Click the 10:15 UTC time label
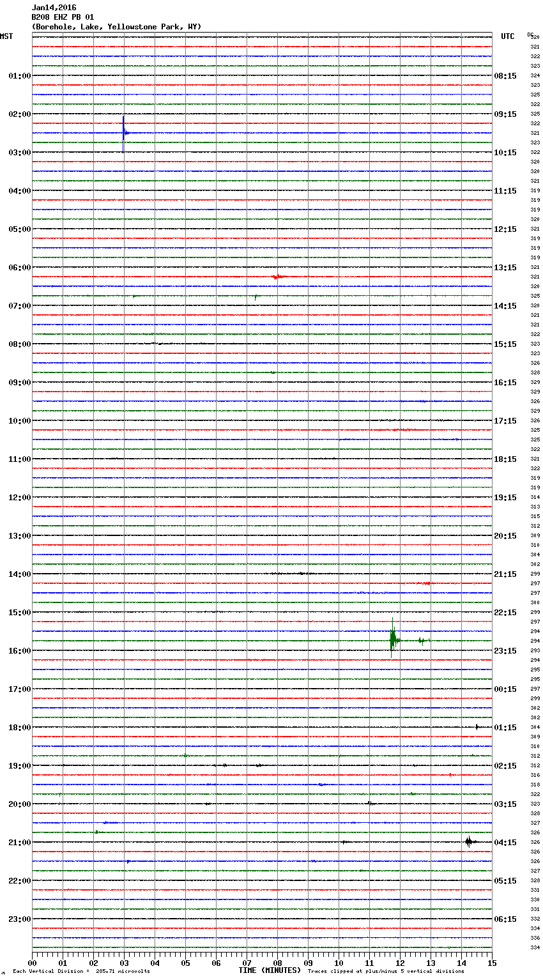Image resolution: width=543 pixels, height=980 pixels. 505,153
